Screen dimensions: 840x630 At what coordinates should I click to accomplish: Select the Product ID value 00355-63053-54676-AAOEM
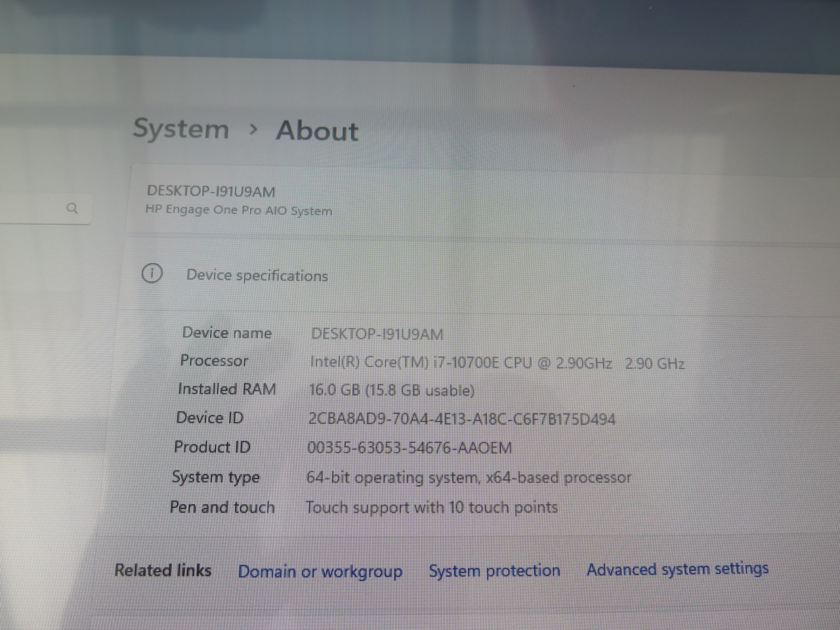(x=409, y=448)
